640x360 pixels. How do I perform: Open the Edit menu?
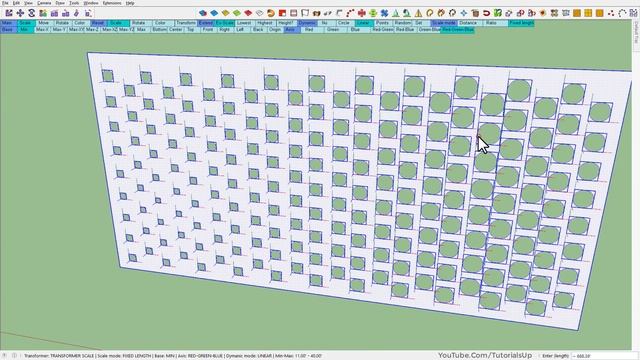16,3
